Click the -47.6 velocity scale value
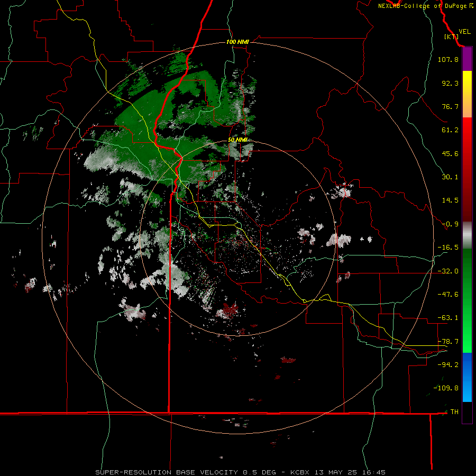Screen dimensions: 476x476 click(x=448, y=295)
